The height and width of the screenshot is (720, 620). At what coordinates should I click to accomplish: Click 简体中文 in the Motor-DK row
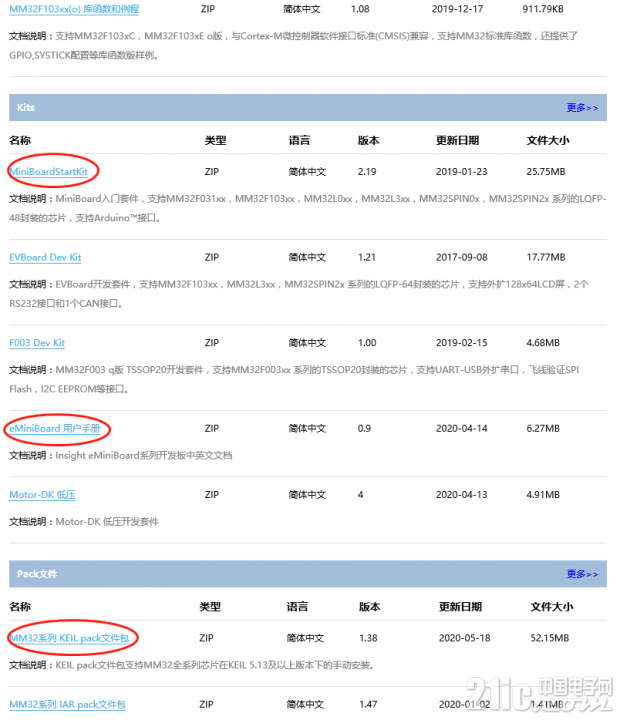point(307,495)
